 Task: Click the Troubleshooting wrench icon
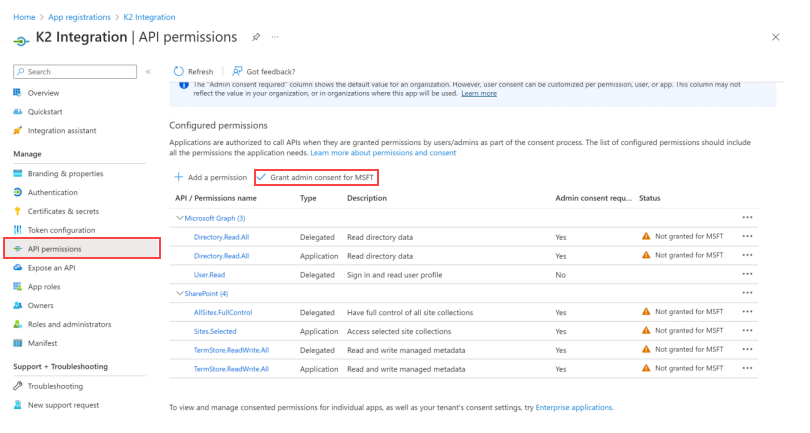tap(18, 386)
